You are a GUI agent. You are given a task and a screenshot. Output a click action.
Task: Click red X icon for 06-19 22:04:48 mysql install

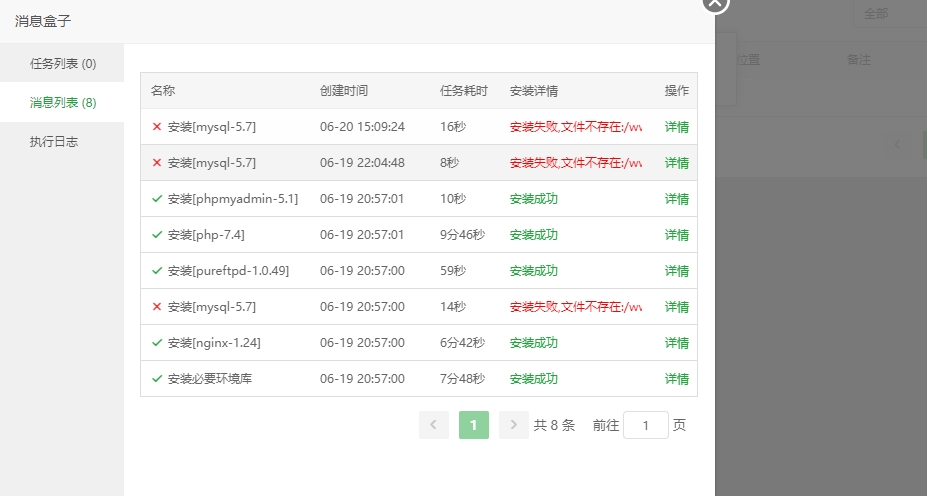[x=157, y=163]
